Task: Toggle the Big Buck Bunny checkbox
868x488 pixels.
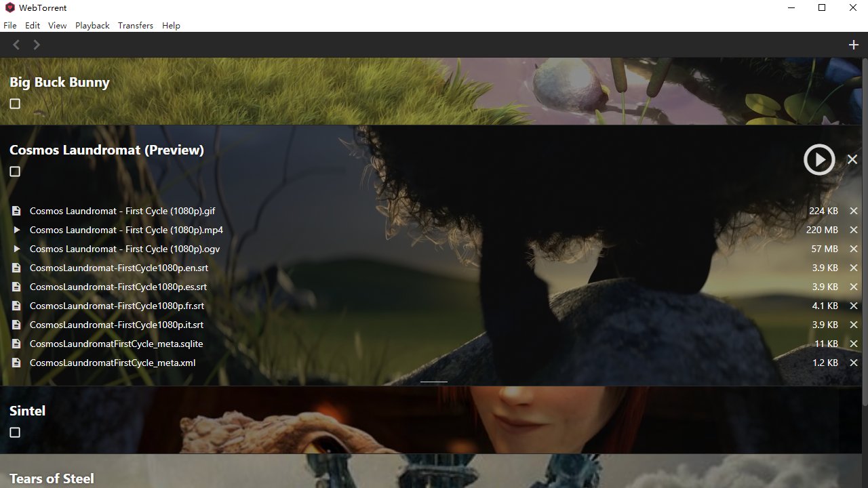Action: tap(15, 104)
